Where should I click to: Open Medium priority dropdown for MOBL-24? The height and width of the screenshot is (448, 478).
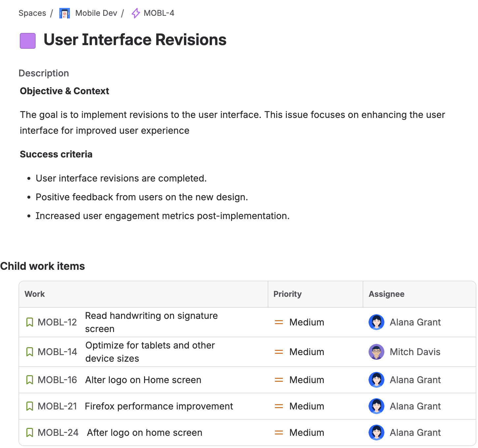coord(307,433)
